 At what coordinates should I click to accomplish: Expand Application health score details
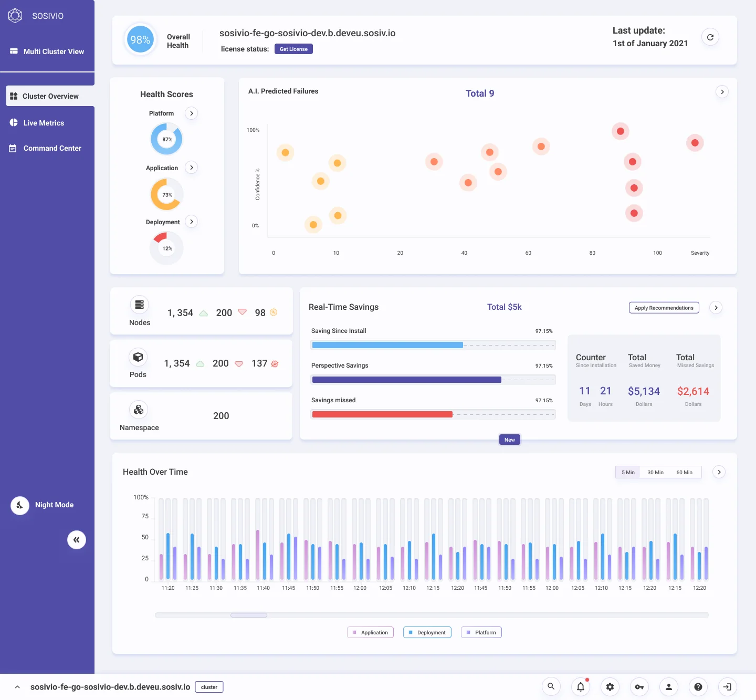coord(192,168)
